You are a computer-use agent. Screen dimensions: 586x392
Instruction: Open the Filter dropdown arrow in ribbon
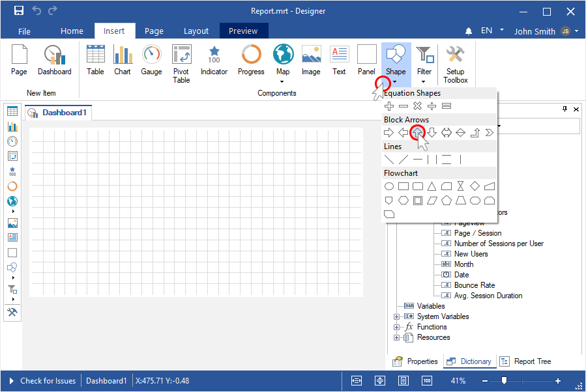[x=424, y=82]
